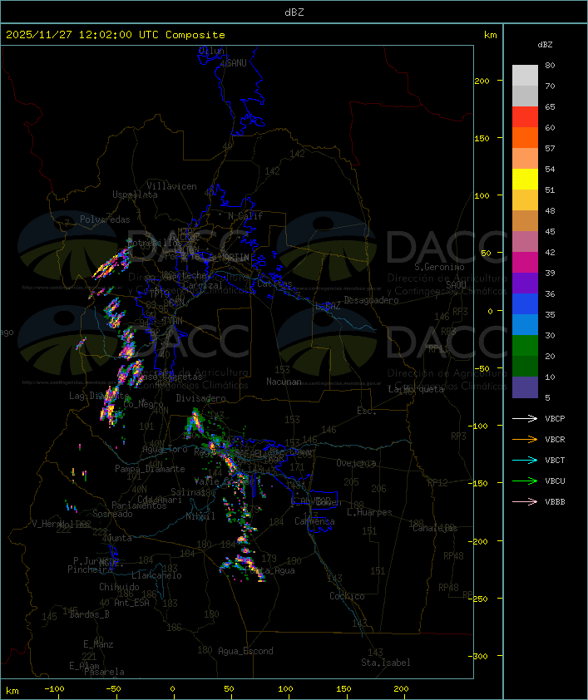Click the white VBCP arrow icon
The image size is (588, 700).
pos(525,418)
